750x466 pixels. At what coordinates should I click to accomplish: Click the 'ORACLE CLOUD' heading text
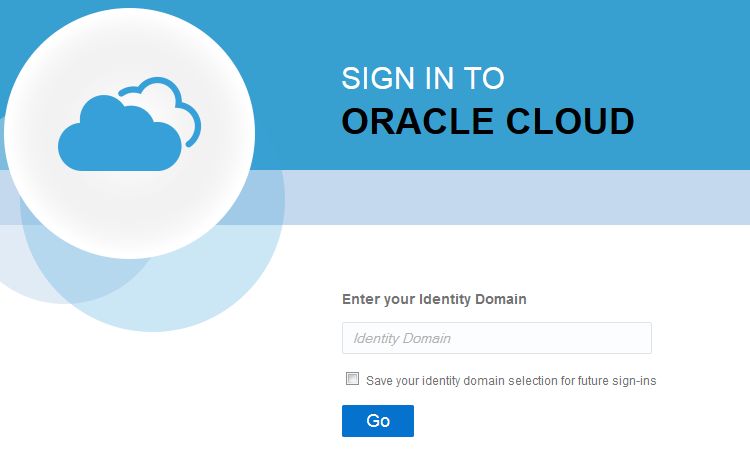tap(488, 121)
